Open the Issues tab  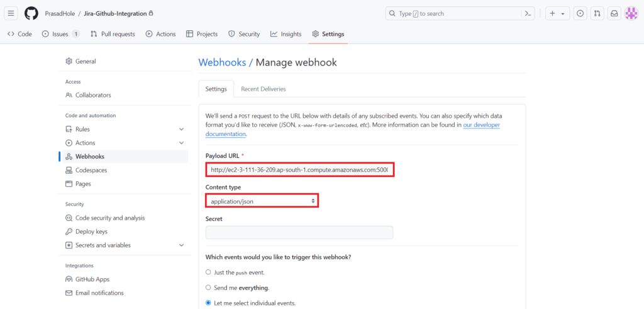pos(61,34)
